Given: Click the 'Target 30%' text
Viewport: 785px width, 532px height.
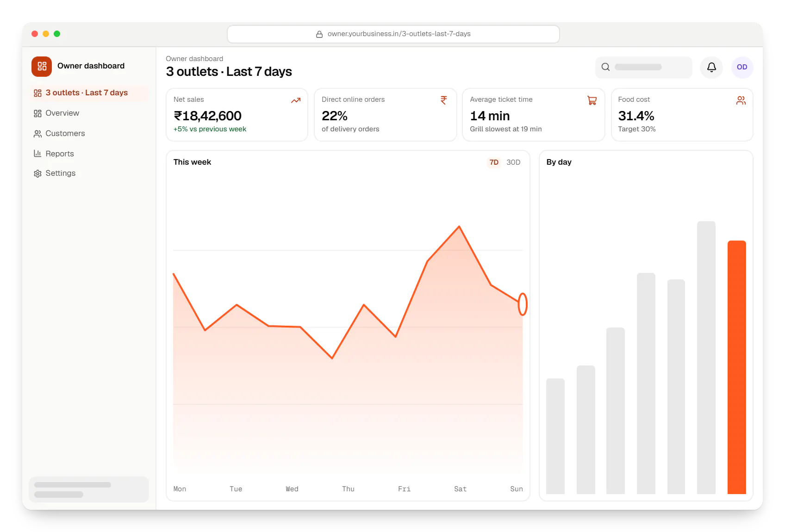Looking at the screenshot, I should tap(637, 130).
